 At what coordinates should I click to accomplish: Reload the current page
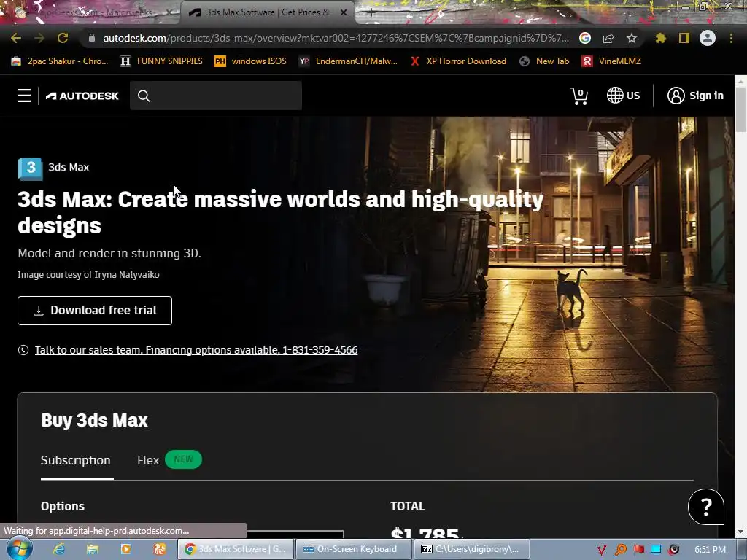pyautogui.click(x=63, y=38)
